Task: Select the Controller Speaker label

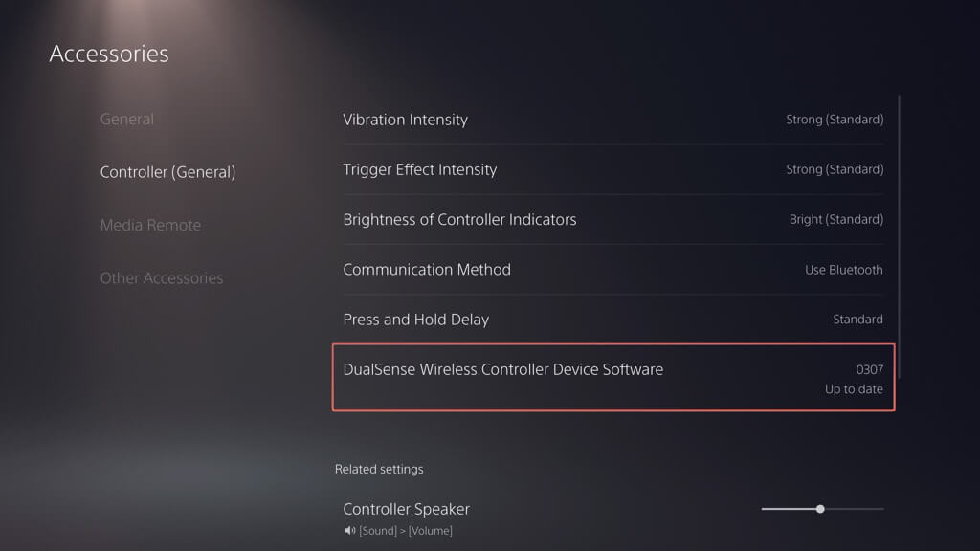Action: (x=407, y=509)
